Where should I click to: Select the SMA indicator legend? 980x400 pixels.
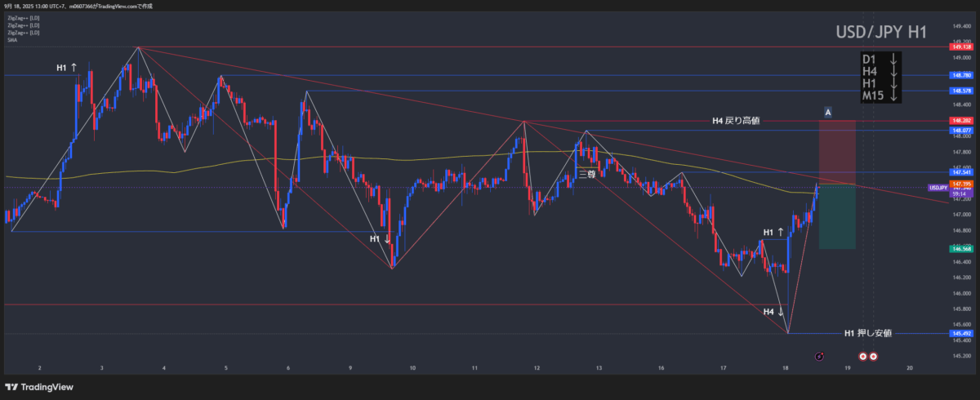[x=12, y=39]
